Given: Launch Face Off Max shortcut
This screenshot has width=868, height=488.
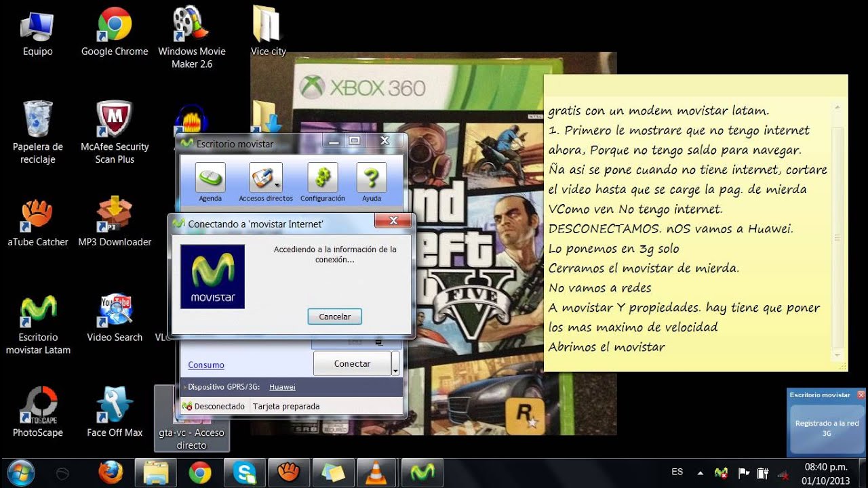Looking at the screenshot, I should [115, 412].
